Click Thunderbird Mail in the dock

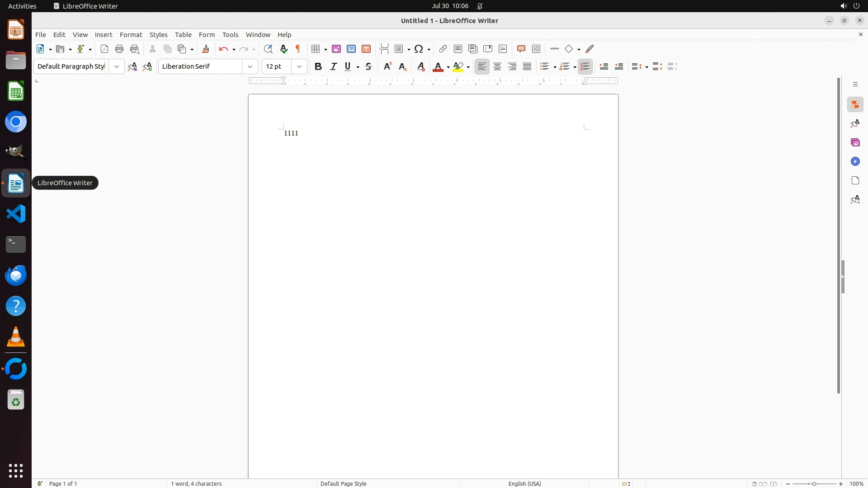tap(16, 275)
